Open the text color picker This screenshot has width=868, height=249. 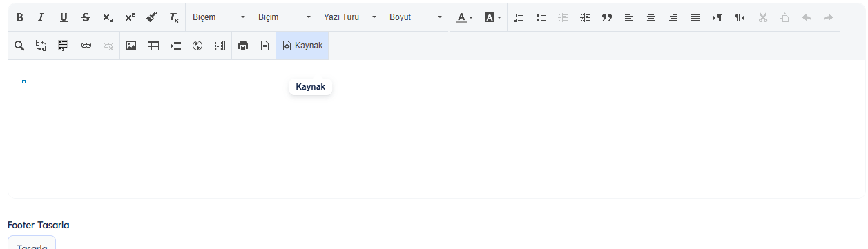[x=465, y=17]
